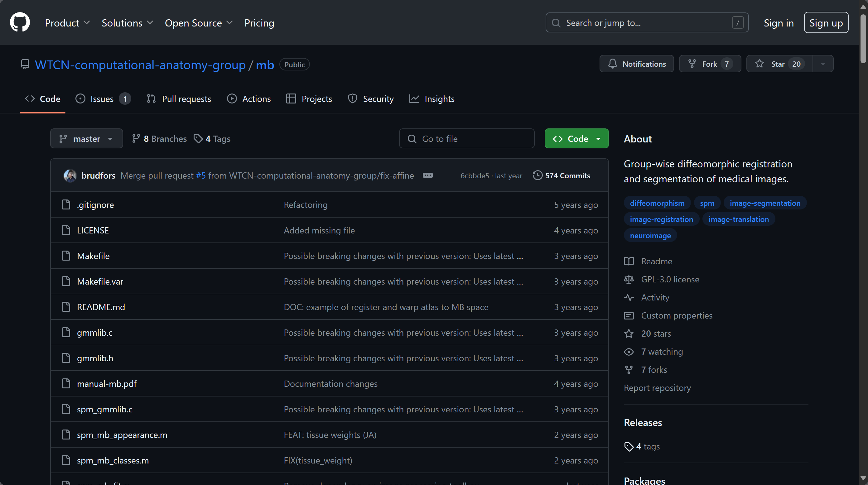Image resolution: width=868 pixels, height=485 pixels.
Task: Click the Sign up button
Action: [x=826, y=23]
